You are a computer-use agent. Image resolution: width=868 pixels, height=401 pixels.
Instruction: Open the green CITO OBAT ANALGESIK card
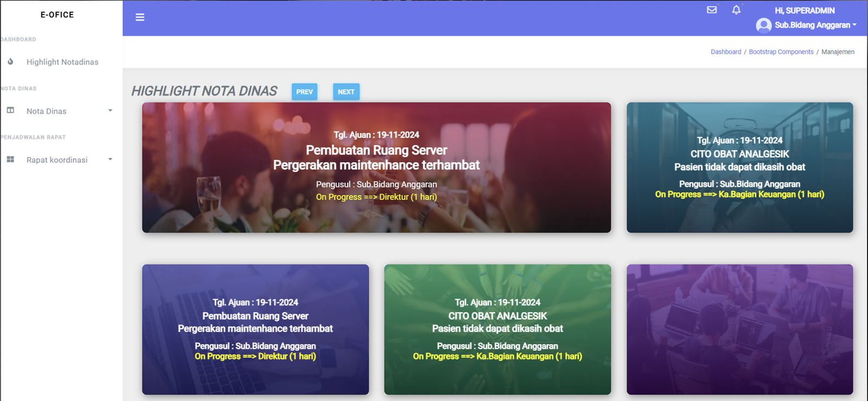pyautogui.click(x=497, y=329)
